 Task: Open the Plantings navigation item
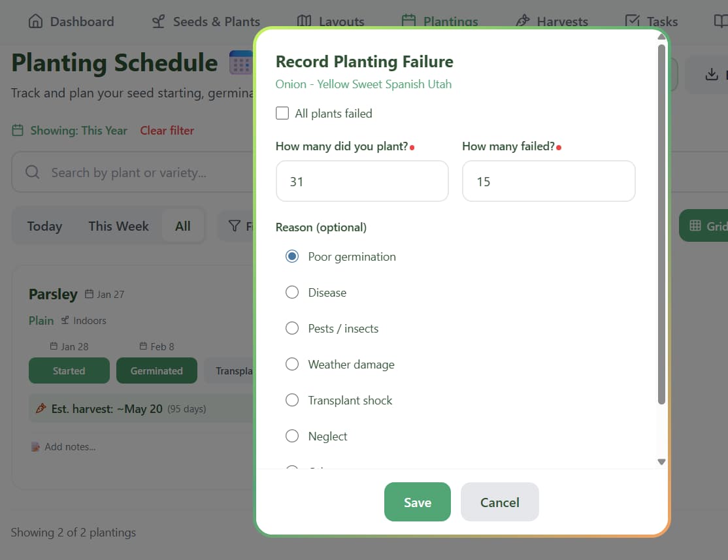(x=439, y=20)
